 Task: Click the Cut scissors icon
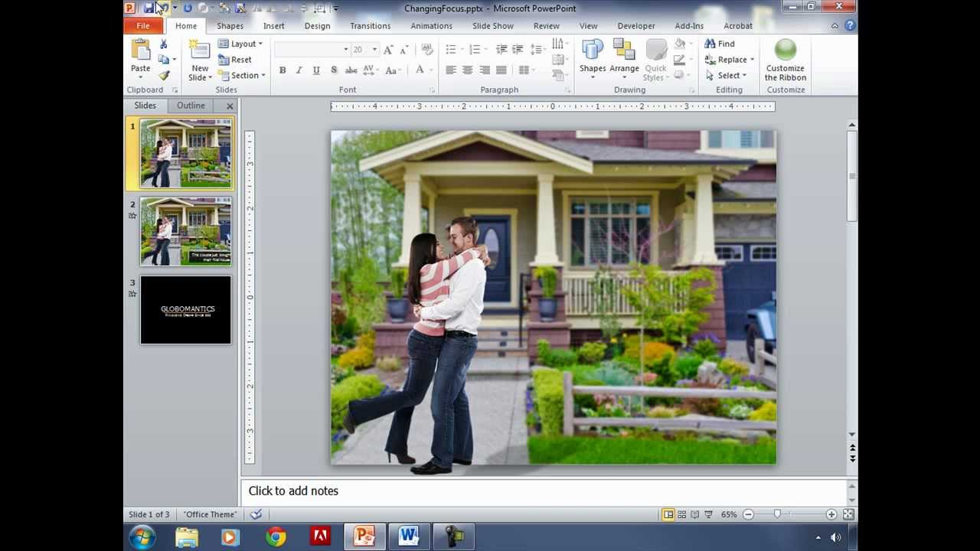tap(163, 44)
